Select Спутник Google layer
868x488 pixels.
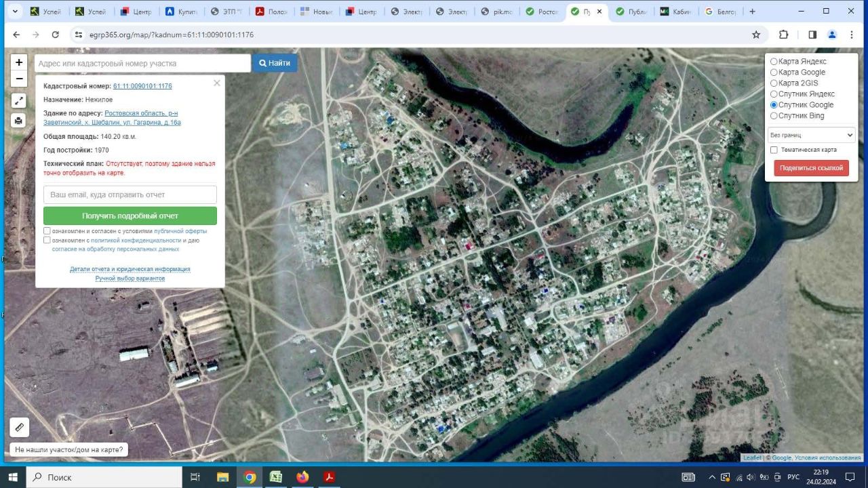pyautogui.click(x=774, y=105)
